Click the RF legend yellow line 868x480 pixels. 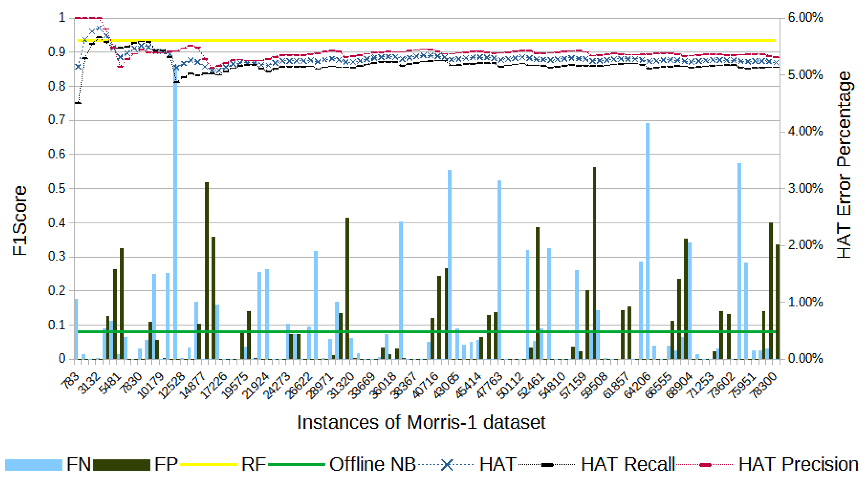click(x=209, y=465)
